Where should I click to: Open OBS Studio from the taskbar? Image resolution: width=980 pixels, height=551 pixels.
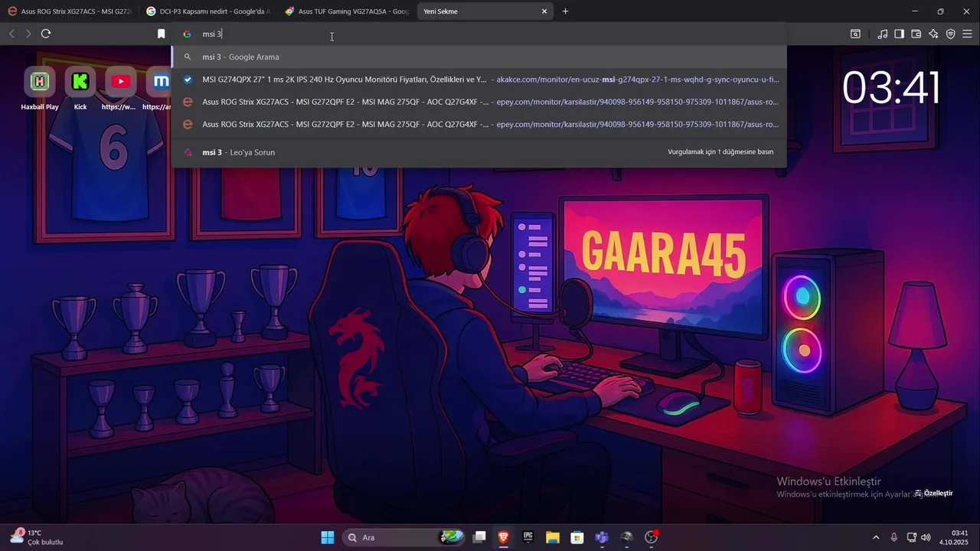coord(652,537)
